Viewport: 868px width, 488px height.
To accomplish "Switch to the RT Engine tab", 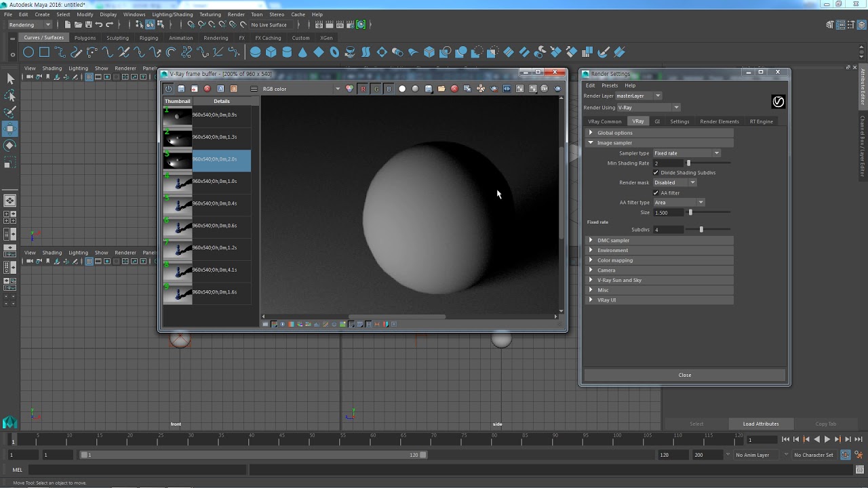I will tap(762, 121).
